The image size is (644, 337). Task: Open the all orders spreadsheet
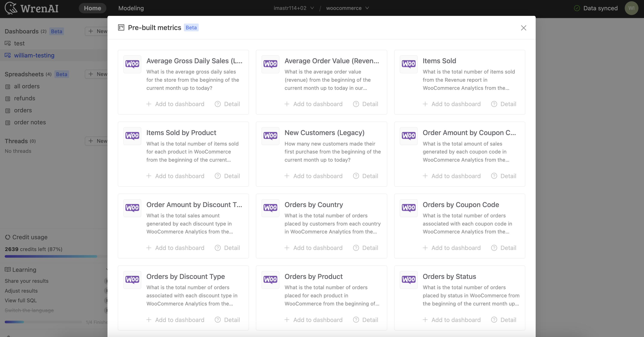tap(54, 86)
